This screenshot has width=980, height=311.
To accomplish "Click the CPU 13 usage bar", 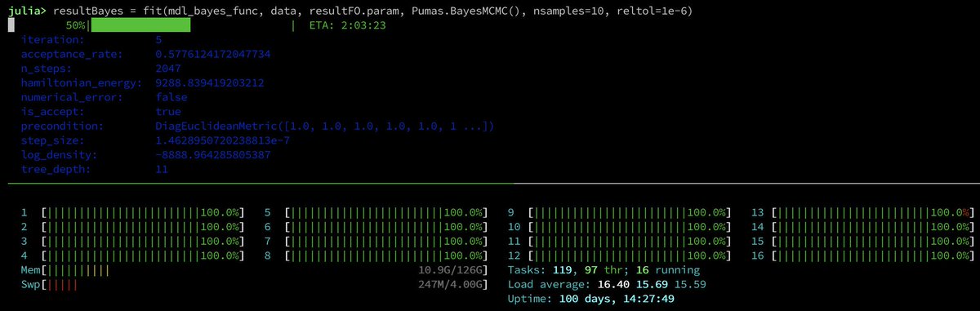I will [x=873, y=212].
